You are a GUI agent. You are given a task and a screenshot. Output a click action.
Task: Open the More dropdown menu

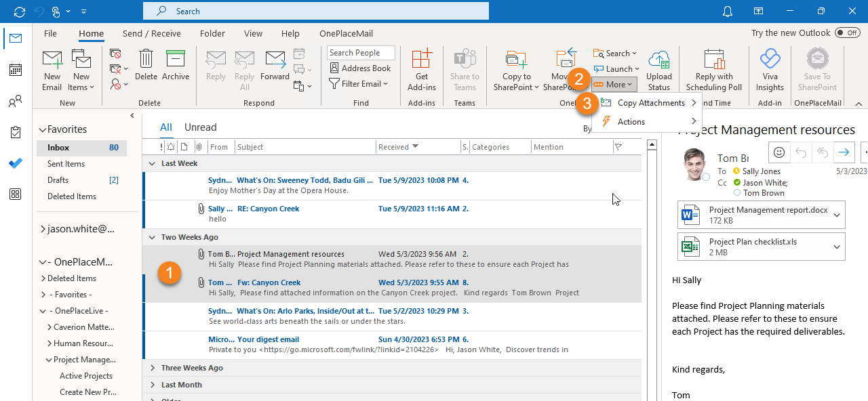click(x=614, y=84)
